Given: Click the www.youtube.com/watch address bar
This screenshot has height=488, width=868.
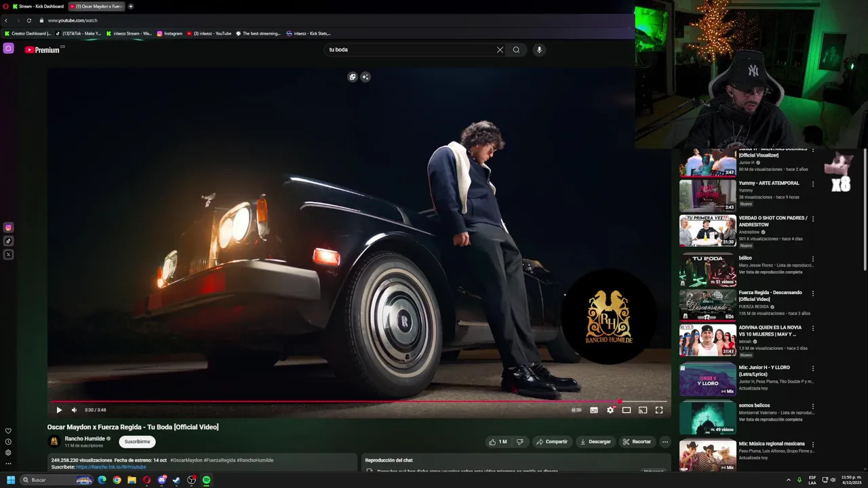Looking at the screenshot, I should (73, 20).
